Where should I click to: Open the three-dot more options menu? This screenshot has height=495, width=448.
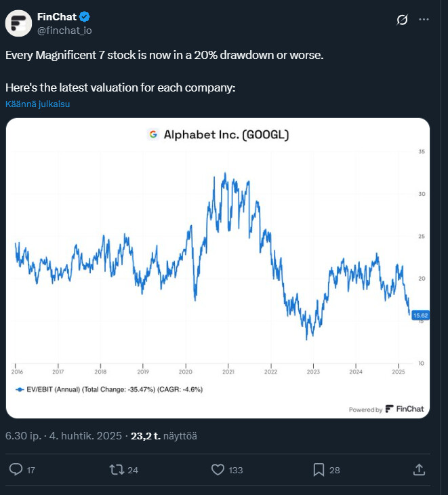coord(424,20)
